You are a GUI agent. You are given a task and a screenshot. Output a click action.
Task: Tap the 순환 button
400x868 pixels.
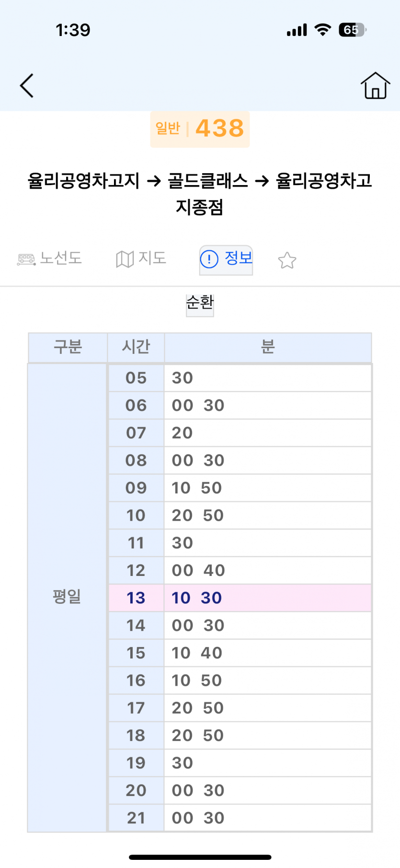click(200, 303)
